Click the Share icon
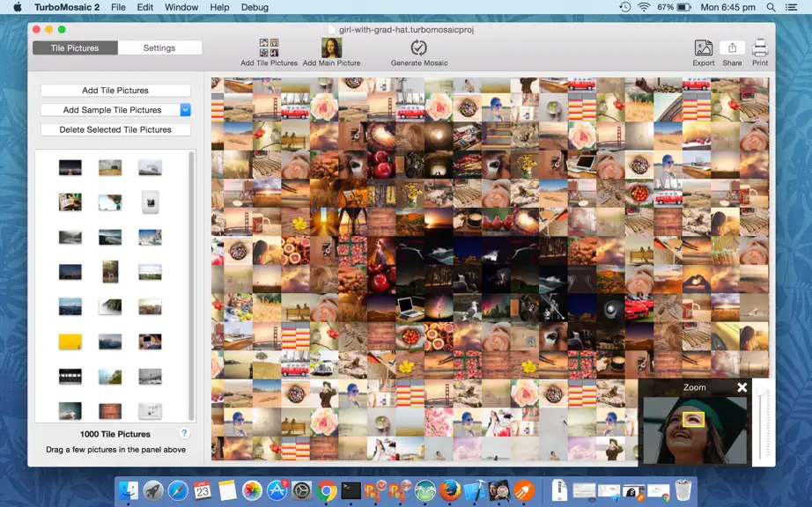Screen dimensions: 812x507 pyautogui.click(x=732, y=48)
